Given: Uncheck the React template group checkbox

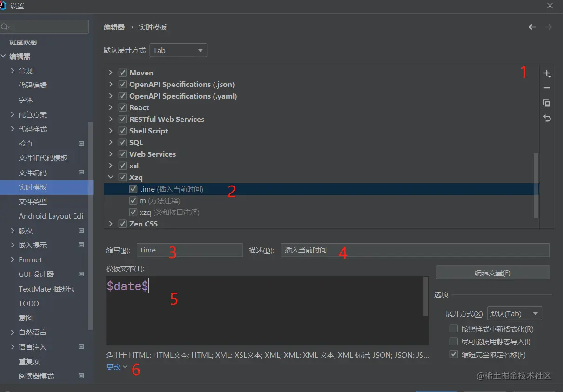Looking at the screenshot, I should (x=122, y=107).
